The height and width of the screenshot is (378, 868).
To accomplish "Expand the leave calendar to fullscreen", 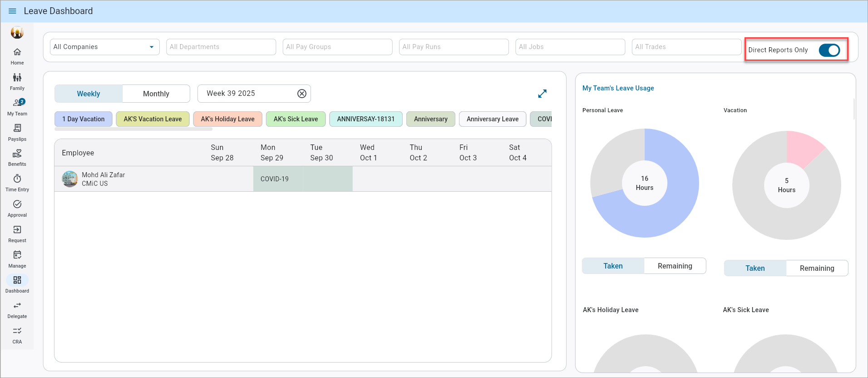I will (x=542, y=94).
